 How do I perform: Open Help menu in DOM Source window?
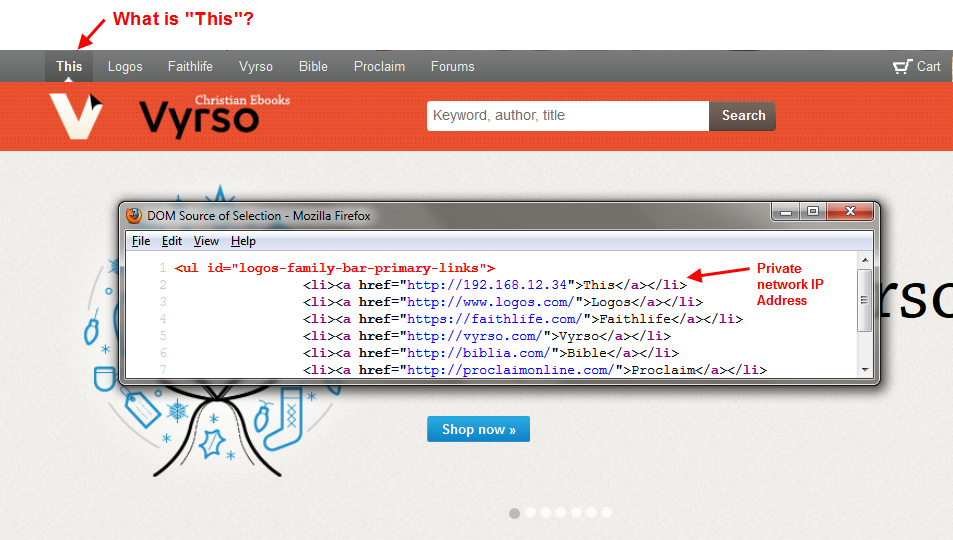pyautogui.click(x=243, y=241)
